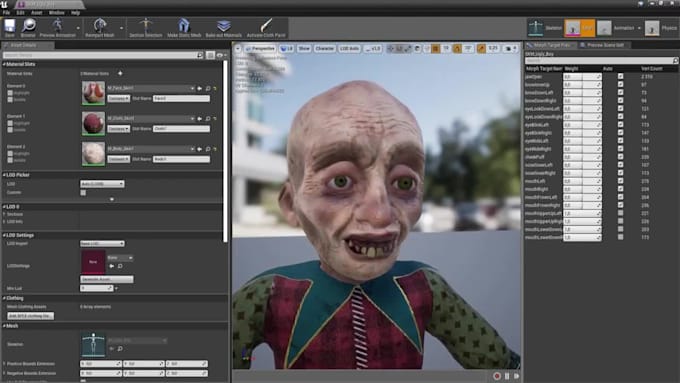
Task: Select the translate gizmo tool in viewport
Action: 390,49
